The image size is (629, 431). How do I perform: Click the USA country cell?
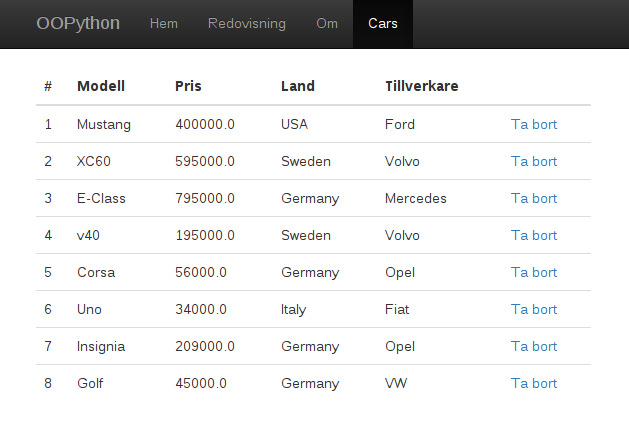coord(294,124)
